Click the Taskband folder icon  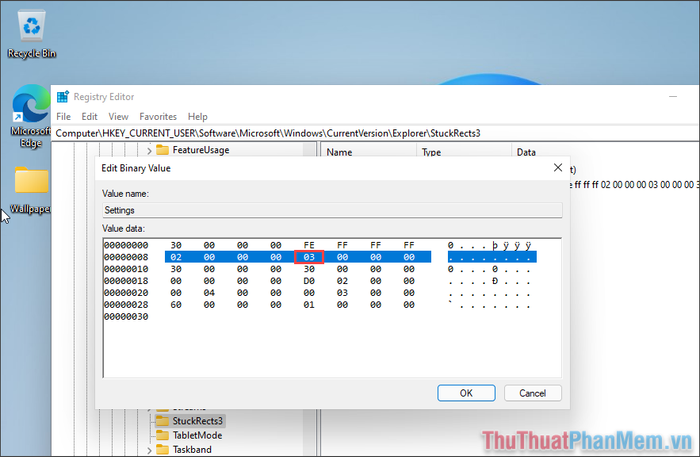click(x=162, y=449)
